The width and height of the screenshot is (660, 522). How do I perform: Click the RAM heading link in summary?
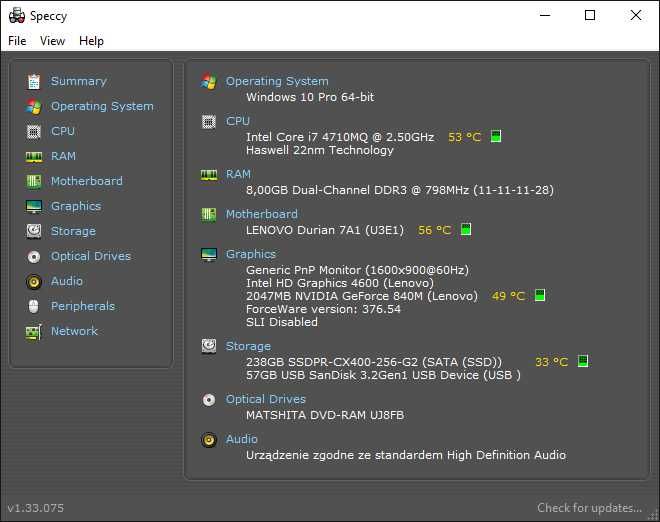point(238,174)
